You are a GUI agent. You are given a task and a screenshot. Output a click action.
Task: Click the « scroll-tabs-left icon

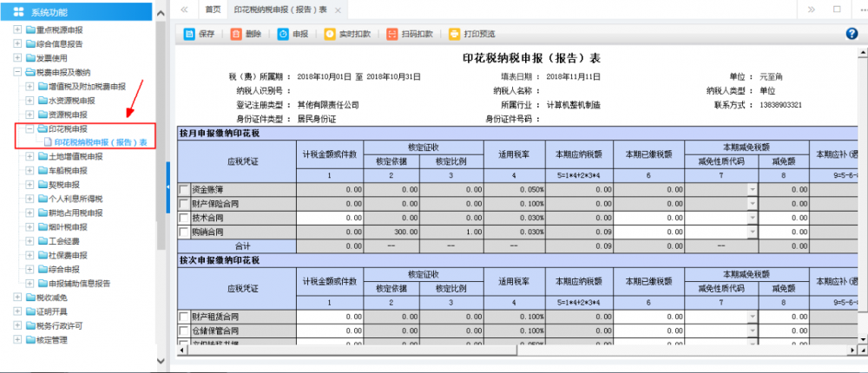click(184, 10)
